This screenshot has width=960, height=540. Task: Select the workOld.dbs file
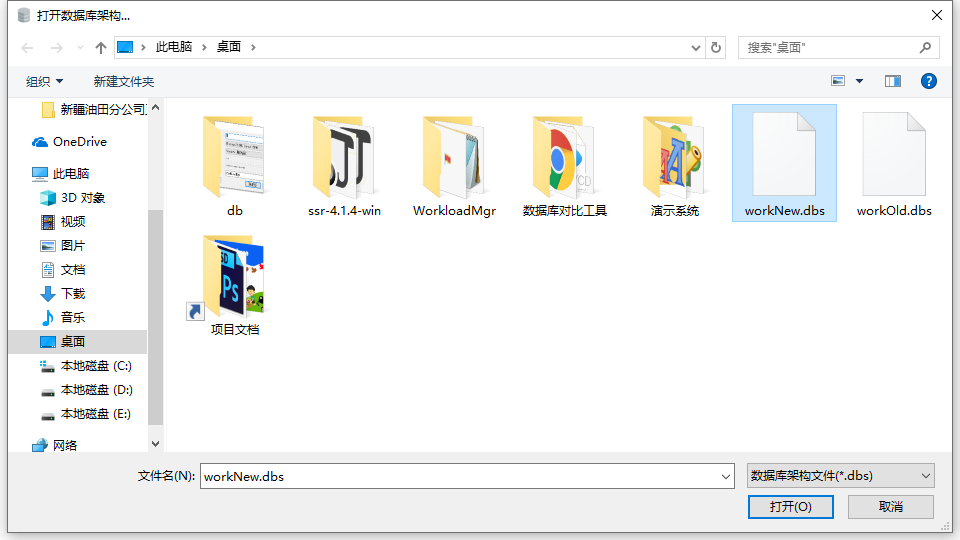click(894, 165)
